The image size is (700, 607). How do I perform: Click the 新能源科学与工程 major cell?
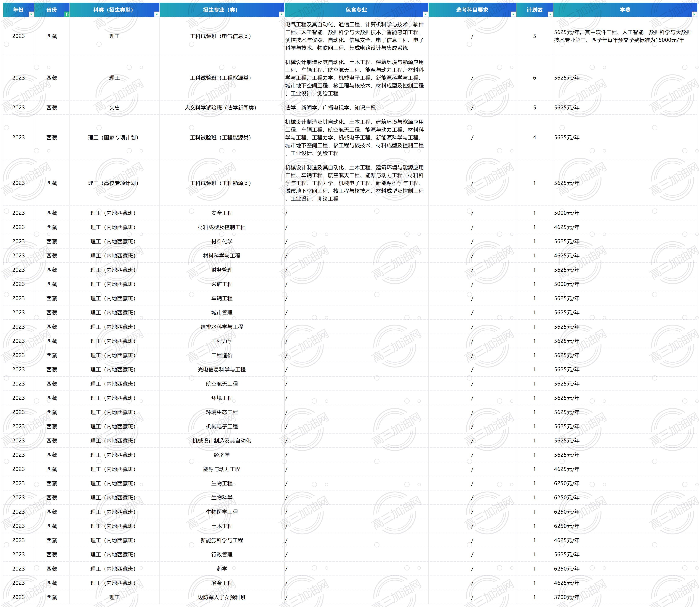pyautogui.click(x=222, y=540)
